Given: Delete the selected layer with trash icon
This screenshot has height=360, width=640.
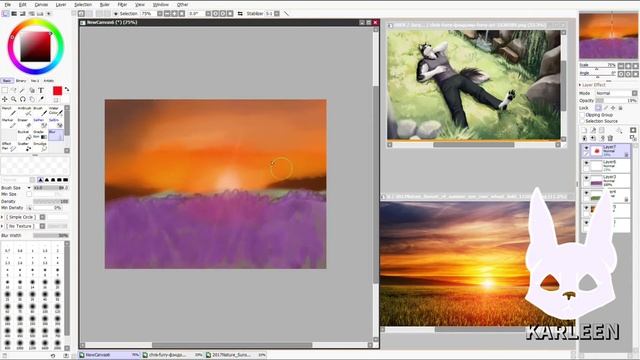Looking at the screenshot, I should pyautogui.click(x=610, y=138).
